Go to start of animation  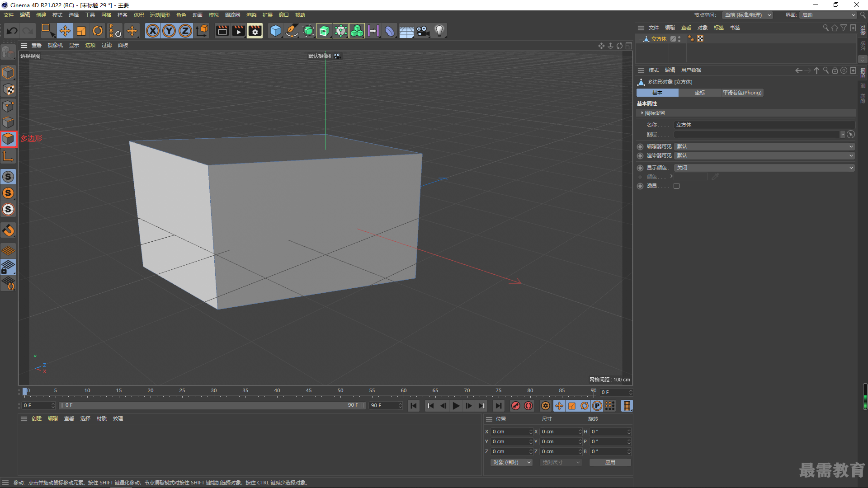413,406
